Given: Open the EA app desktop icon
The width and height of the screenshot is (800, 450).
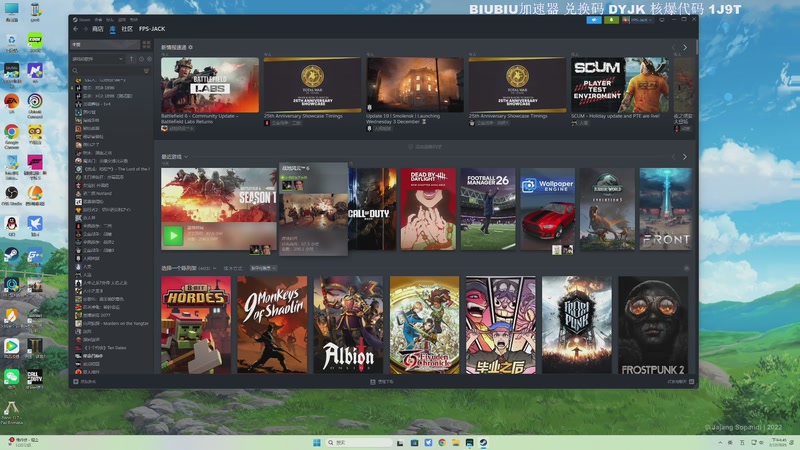Looking at the screenshot, I should pos(11,104).
